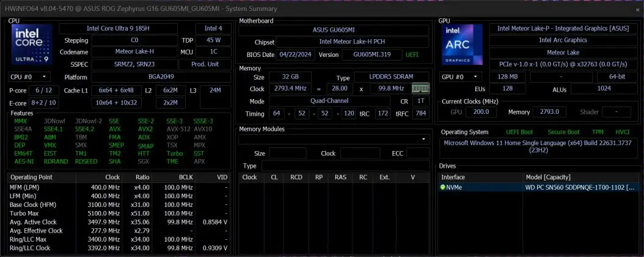Click the Intel Arc Graphics field
The width and height of the screenshot is (644, 257).
click(563, 40)
